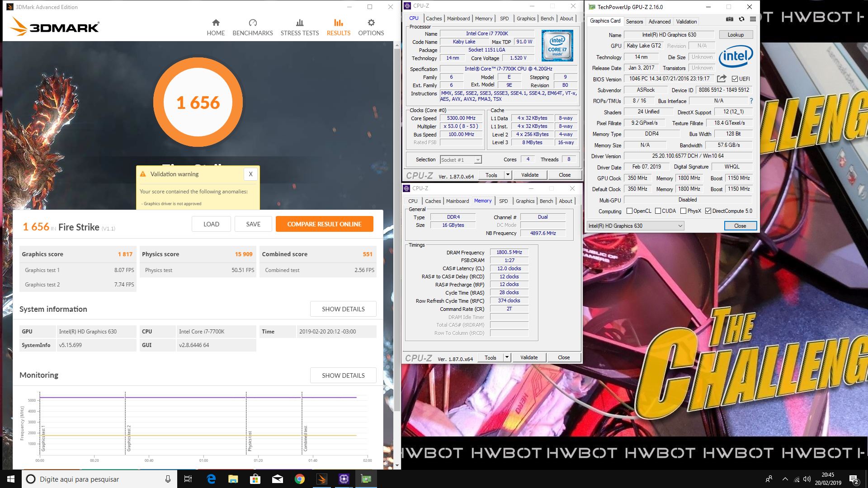The width and height of the screenshot is (868, 488).
Task: Open the RESULTS section in 3DMark
Action: pyautogui.click(x=339, y=28)
